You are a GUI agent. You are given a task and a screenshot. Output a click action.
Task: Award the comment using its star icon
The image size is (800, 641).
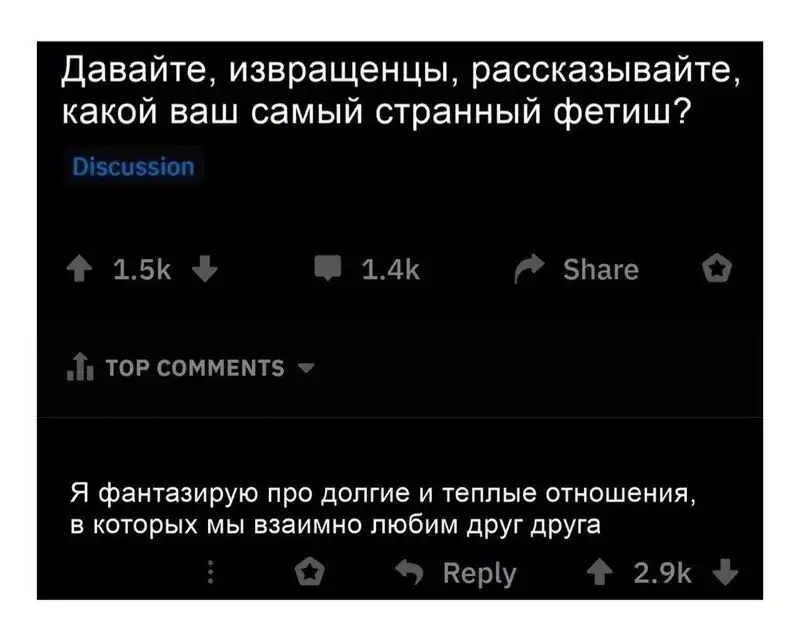click(x=312, y=574)
